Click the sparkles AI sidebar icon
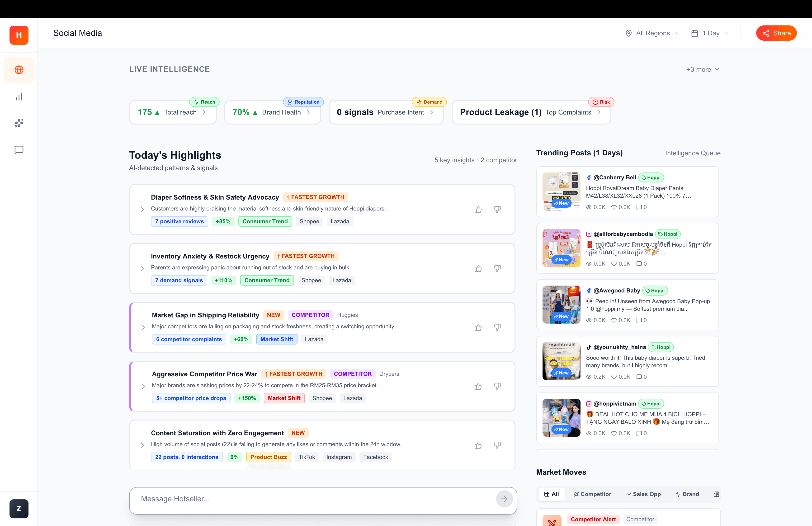 click(19, 123)
